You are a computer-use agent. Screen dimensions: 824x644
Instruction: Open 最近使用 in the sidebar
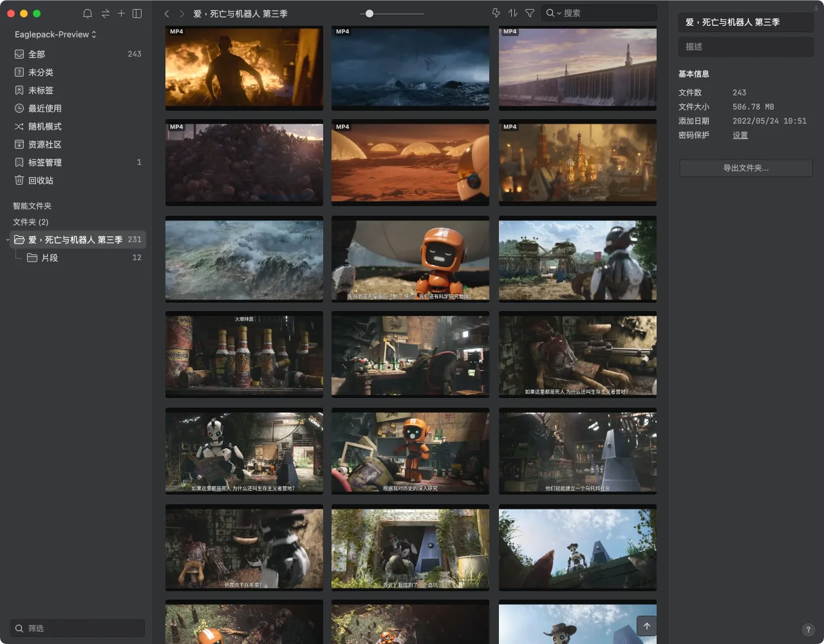pyautogui.click(x=78, y=108)
